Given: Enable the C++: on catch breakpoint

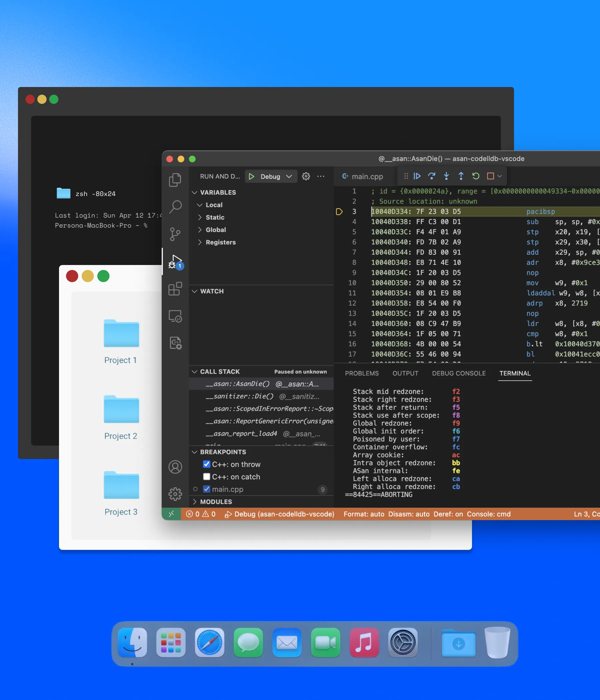Looking at the screenshot, I should [207, 477].
